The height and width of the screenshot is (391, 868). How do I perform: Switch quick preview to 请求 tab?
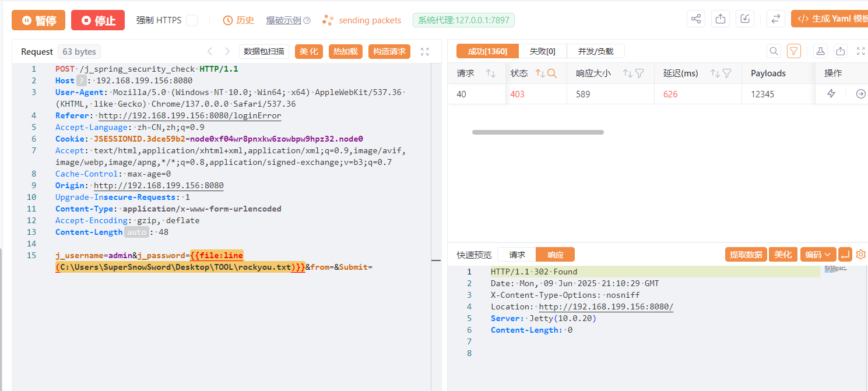(x=517, y=255)
